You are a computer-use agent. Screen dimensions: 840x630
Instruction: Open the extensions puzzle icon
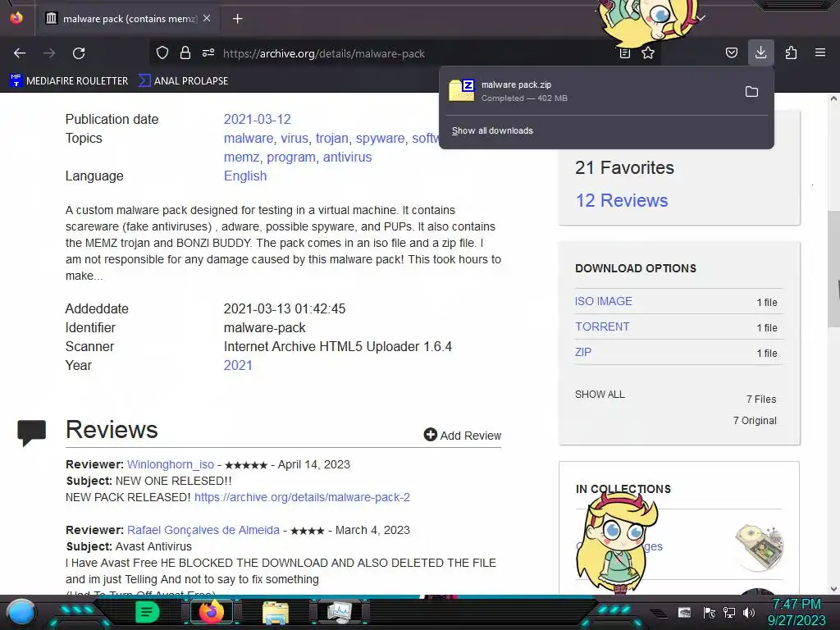click(x=791, y=52)
